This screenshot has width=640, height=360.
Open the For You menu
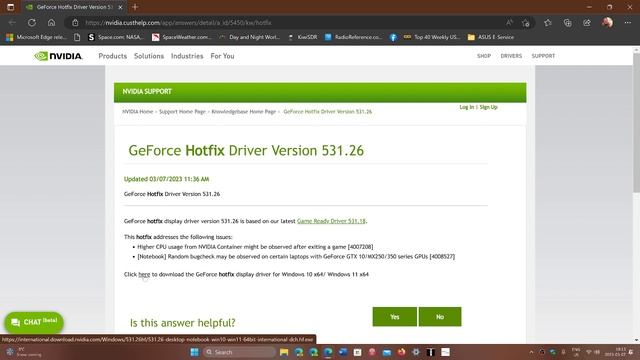(222, 56)
